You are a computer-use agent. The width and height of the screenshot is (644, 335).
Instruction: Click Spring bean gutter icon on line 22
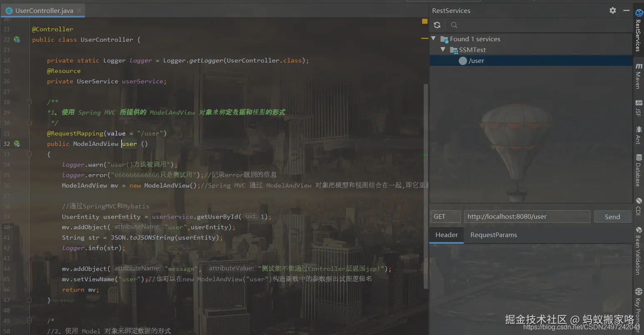(17, 40)
